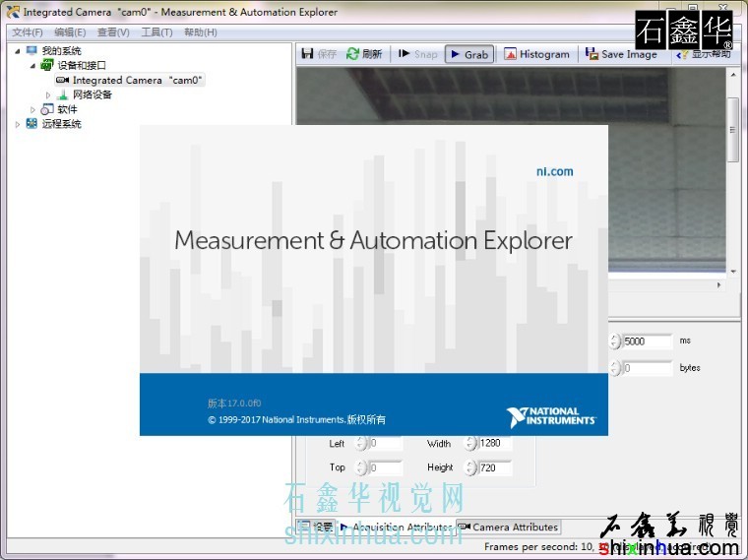748x560 pixels.
Task: Click the image vertical scrollbar thumb
Action: [x=733, y=130]
